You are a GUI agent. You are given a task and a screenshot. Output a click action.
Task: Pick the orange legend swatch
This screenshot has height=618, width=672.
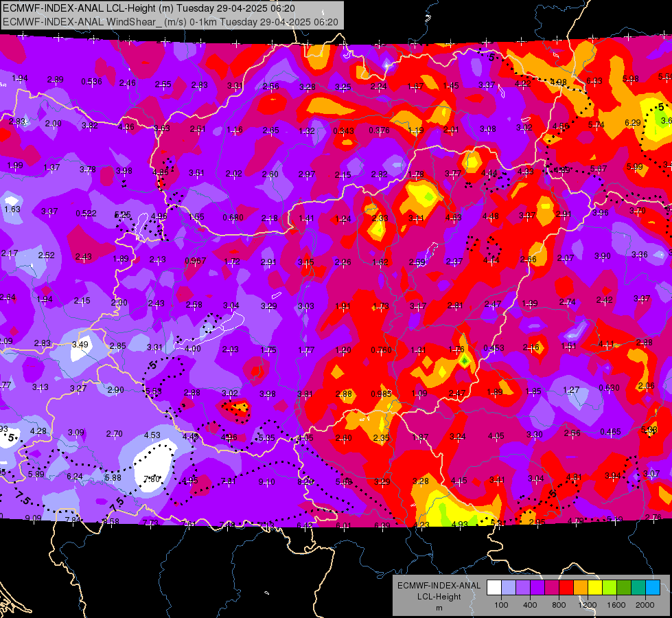[581, 588]
